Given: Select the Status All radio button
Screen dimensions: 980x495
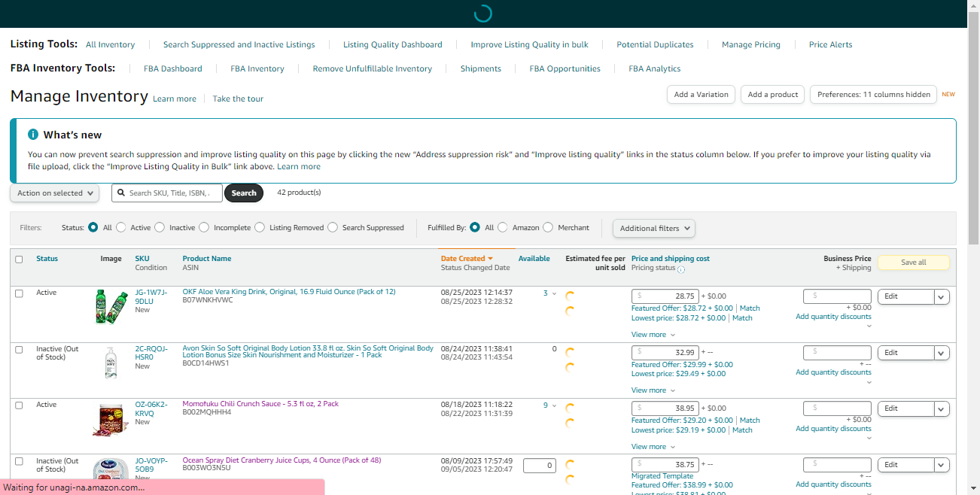Looking at the screenshot, I should click(93, 227).
